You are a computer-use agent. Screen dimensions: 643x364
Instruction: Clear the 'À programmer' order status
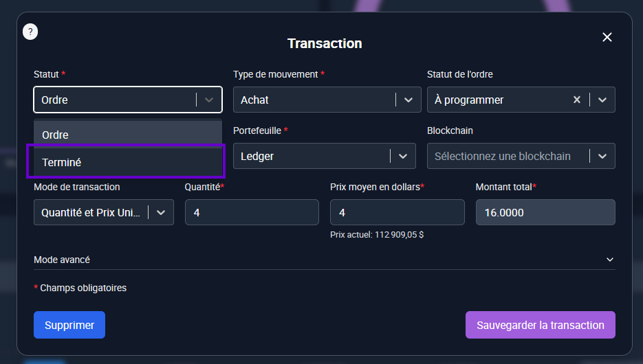click(x=577, y=100)
